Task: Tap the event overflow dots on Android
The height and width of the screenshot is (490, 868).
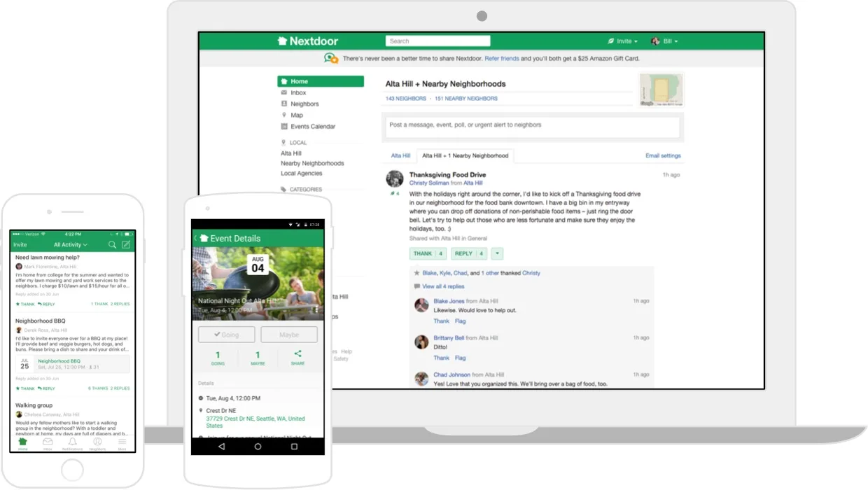Action: pyautogui.click(x=316, y=309)
